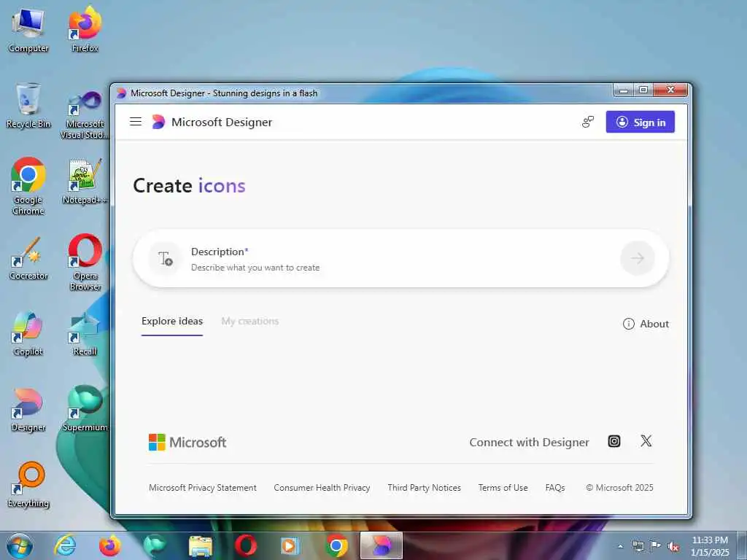The height and width of the screenshot is (560, 747).
Task: Open the Third Party Notices link
Action: (x=424, y=488)
